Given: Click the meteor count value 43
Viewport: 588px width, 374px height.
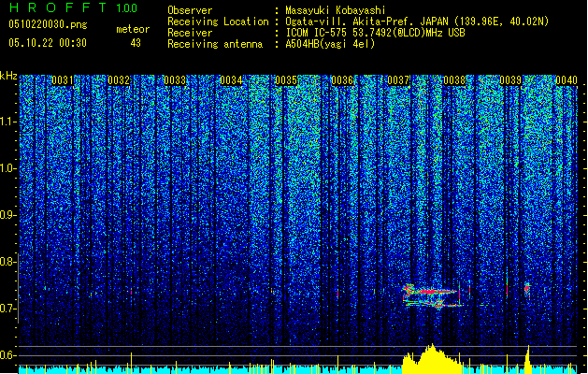Looking at the screenshot, I should (x=136, y=43).
